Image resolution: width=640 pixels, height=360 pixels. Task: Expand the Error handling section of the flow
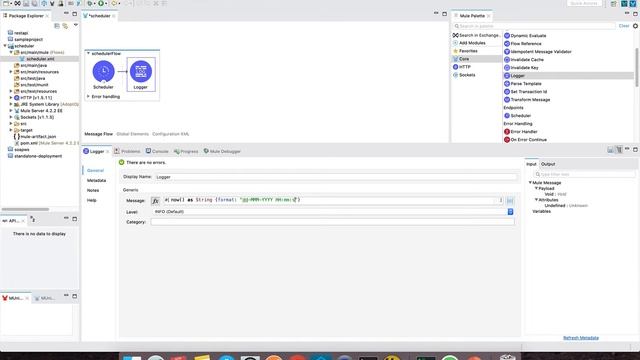[x=88, y=97]
